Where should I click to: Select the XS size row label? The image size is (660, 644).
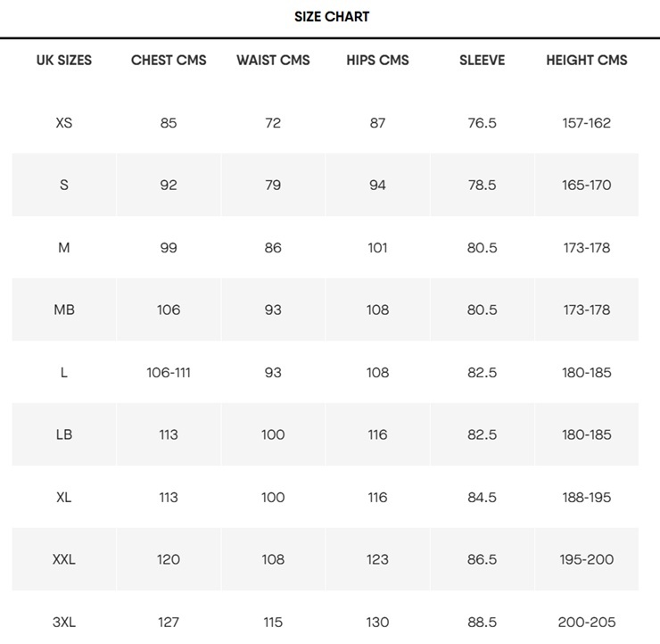coord(64,123)
